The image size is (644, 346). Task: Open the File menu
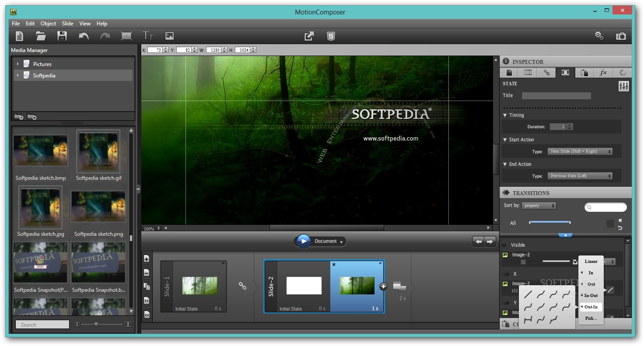point(16,24)
